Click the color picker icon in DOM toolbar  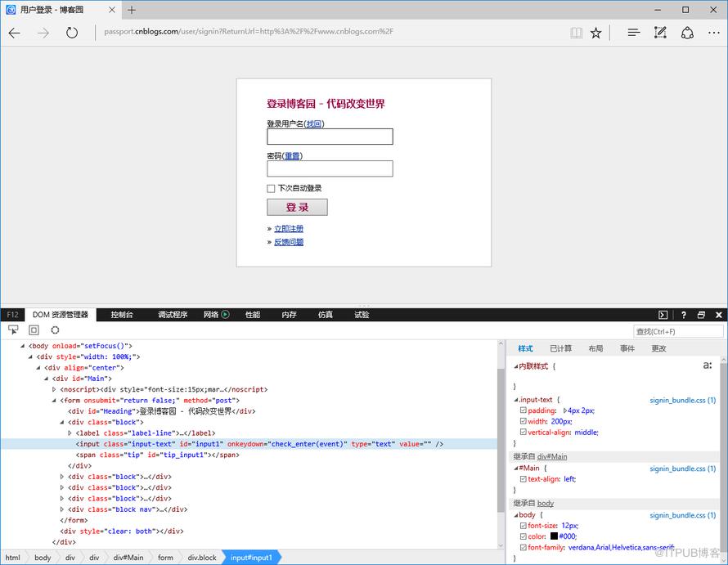56,330
